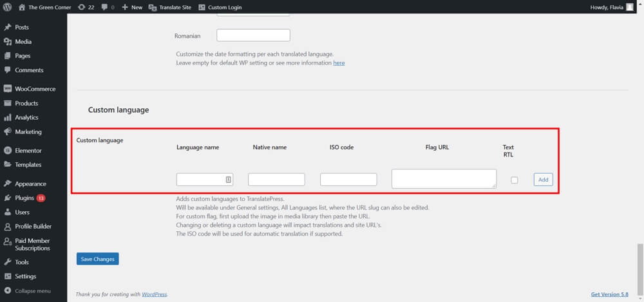Click the Get Version 5.8 link
Screen dimensions: 644x302
pyautogui.click(x=609, y=294)
